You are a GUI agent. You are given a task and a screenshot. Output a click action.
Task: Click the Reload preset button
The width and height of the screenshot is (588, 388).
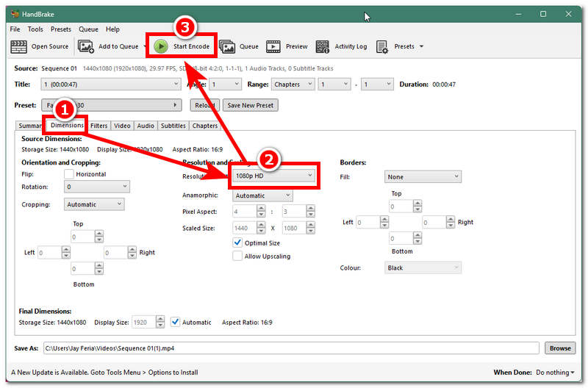(x=205, y=105)
